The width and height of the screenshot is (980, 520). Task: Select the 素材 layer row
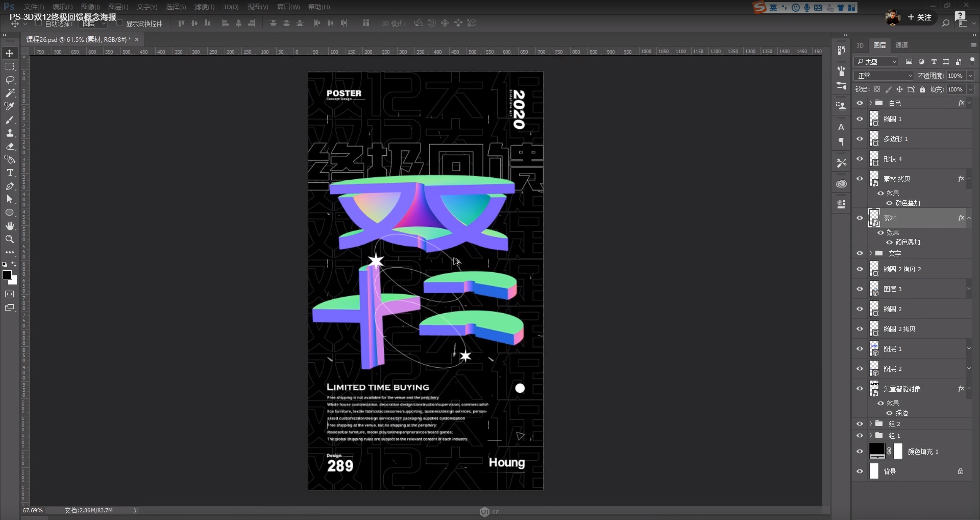pos(912,218)
